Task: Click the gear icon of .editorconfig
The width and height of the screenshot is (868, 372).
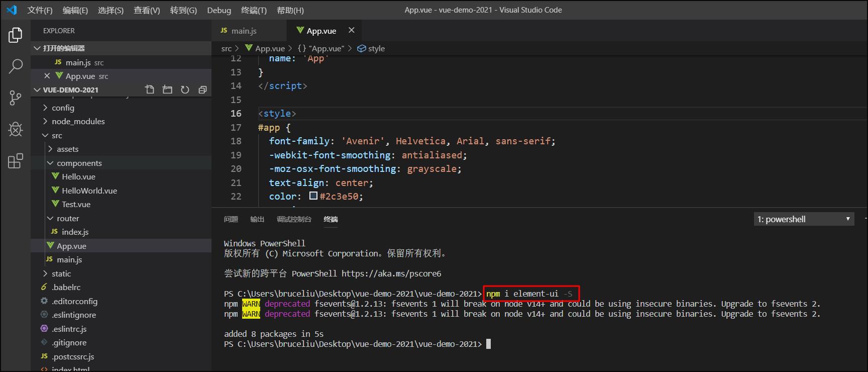Action: pos(44,301)
